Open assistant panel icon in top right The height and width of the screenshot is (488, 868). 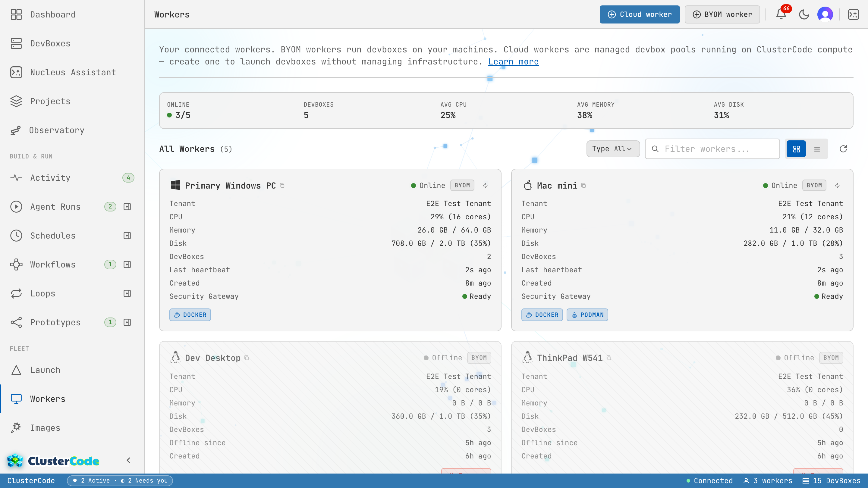click(853, 14)
